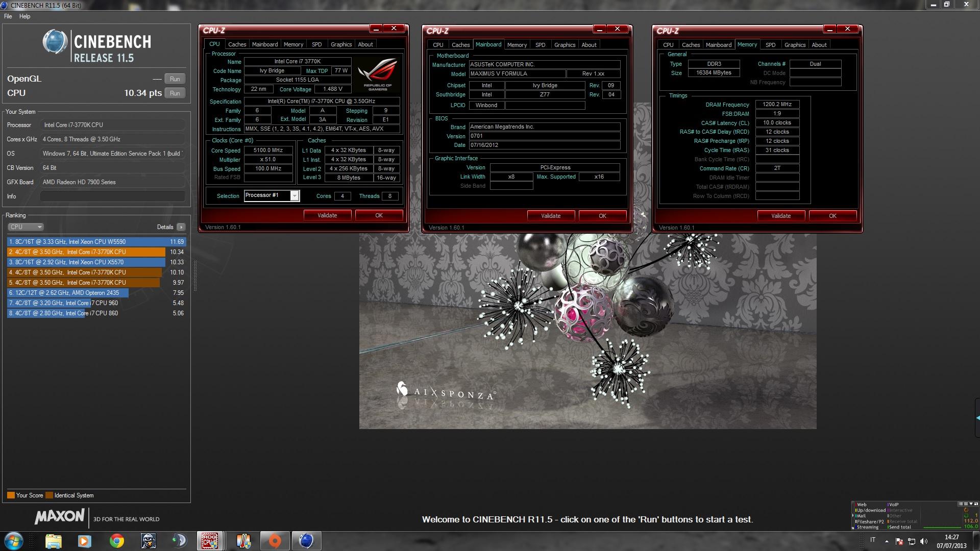
Task: Open the Action Center flag icon
Action: [899, 541]
